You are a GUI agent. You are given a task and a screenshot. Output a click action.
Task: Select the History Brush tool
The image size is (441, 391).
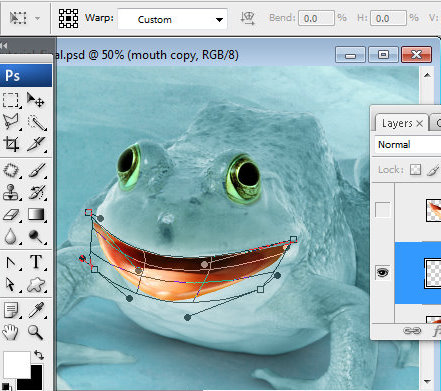pos(36,192)
